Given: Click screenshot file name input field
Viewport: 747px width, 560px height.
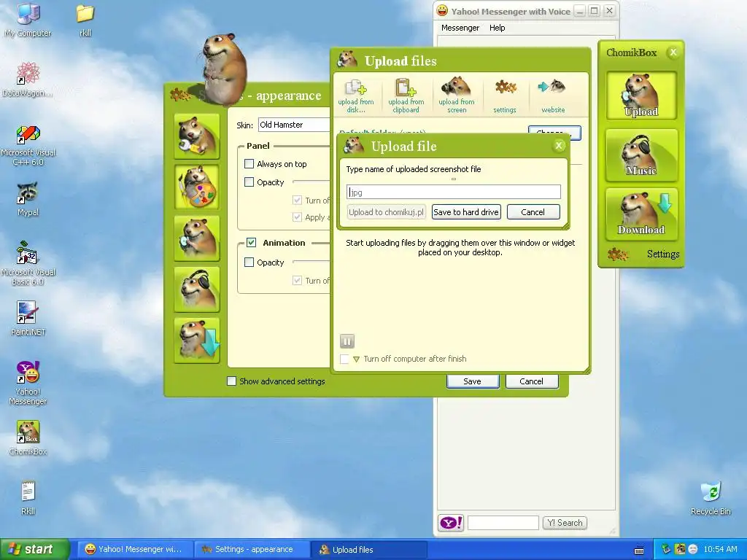Looking at the screenshot, I should (454, 192).
